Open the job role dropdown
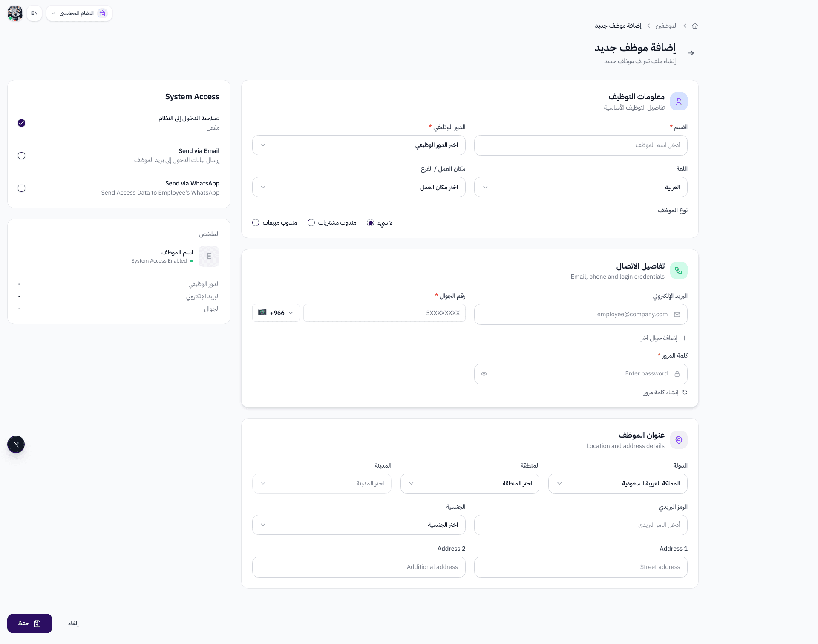The height and width of the screenshot is (644, 818). coord(359,145)
